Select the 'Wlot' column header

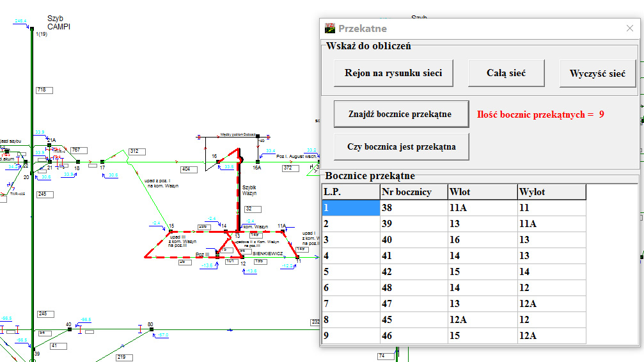(x=483, y=192)
